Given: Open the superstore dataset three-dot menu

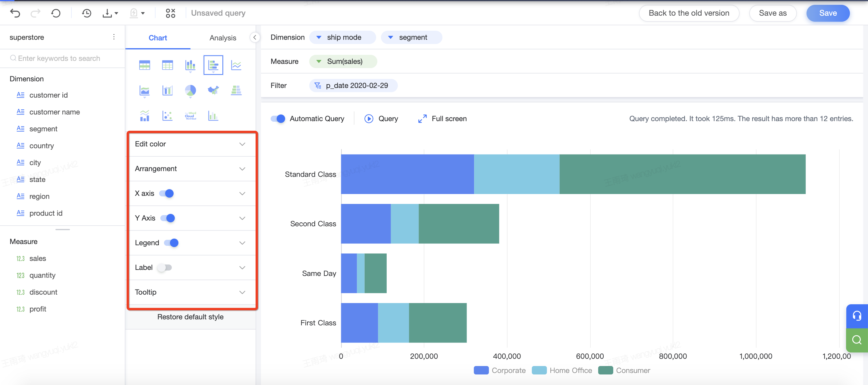Looking at the screenshot, I should pyautogui.click(x=114, y=37).
